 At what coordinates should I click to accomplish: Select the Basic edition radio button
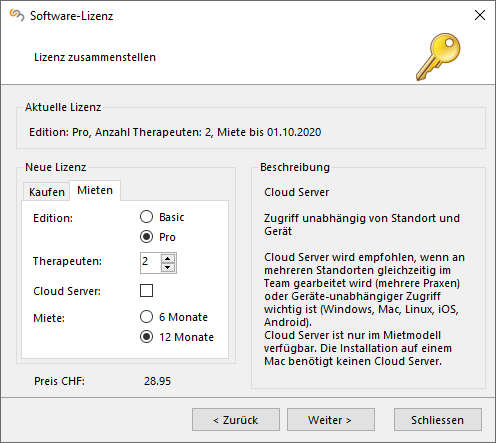click(x=146, y=217)
